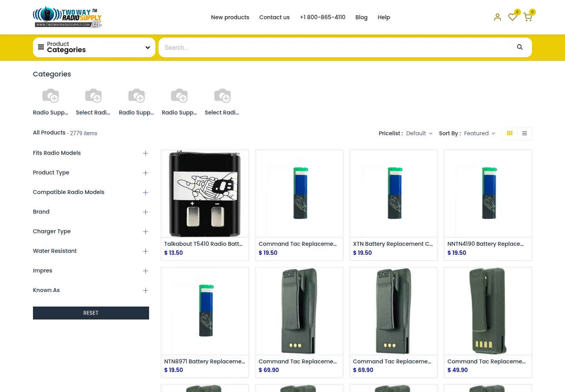The image size is (565, 392).
Task: Open the user account icon
Action: click(498, 17)
